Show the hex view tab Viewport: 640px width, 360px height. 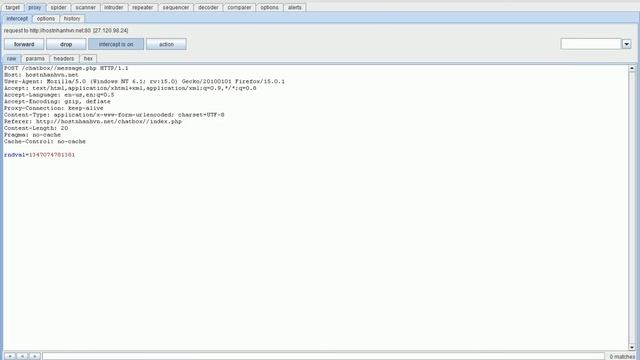pos(88,59)
